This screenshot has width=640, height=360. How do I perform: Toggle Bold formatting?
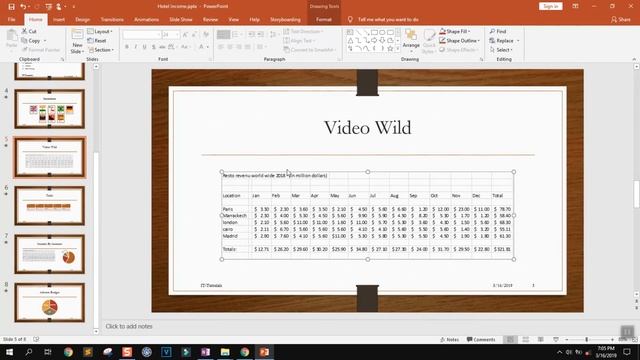click(127, 47)
